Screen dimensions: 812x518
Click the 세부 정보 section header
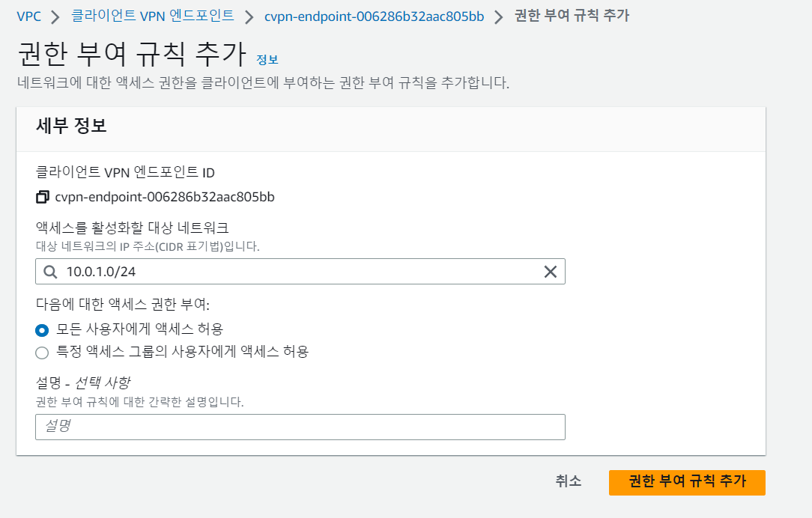pyautogui.click(x=71, y=126)
